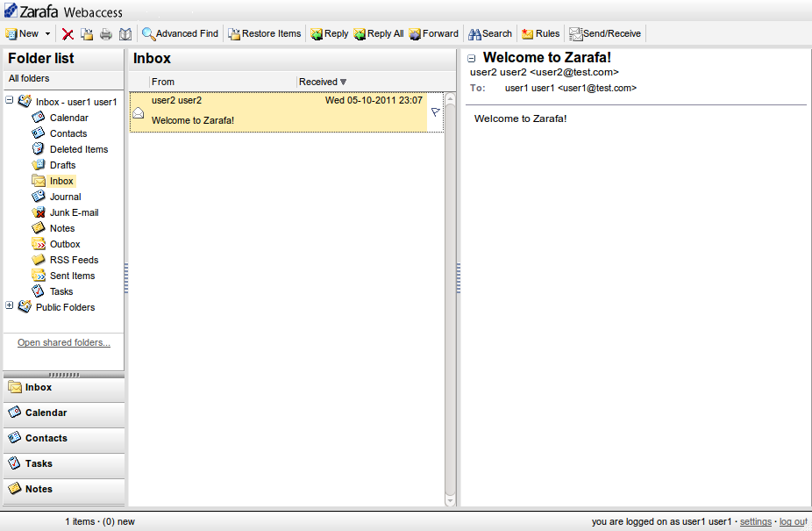Open the address book icon

(x=125, y=34)
